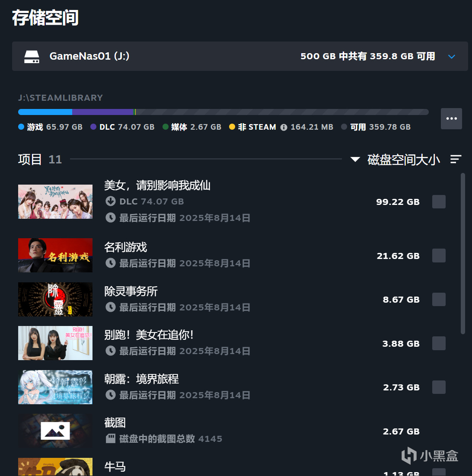Screen dimensions: 472x476
Task: Click the title 名利游戏
Action: [125, 247]
